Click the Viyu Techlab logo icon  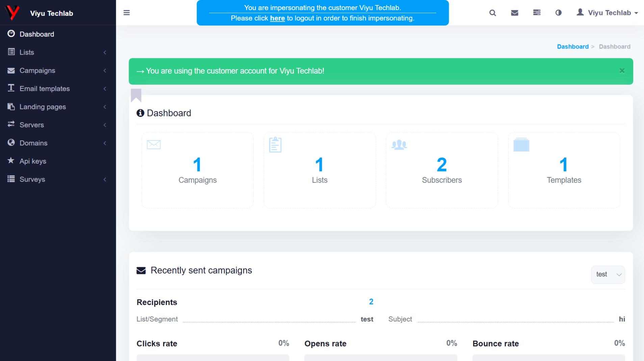point(12,13)
